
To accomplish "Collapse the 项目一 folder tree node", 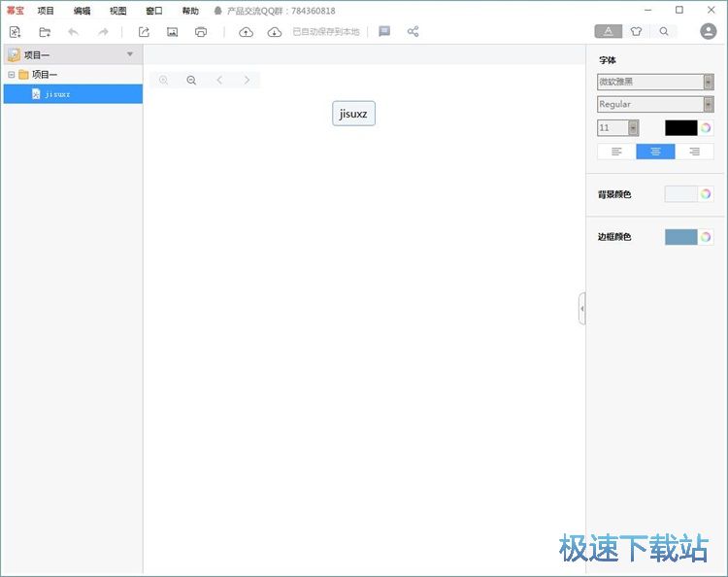I will (12, 75).
